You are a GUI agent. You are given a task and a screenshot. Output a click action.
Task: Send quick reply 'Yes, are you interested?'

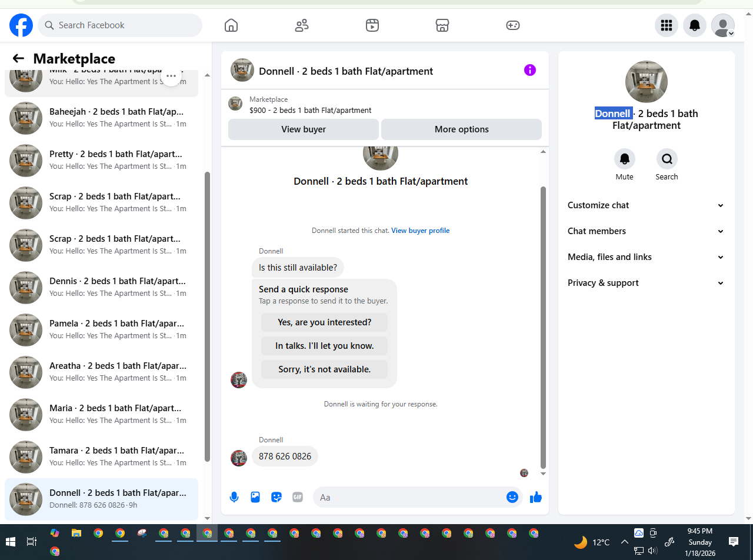(325, 322)
